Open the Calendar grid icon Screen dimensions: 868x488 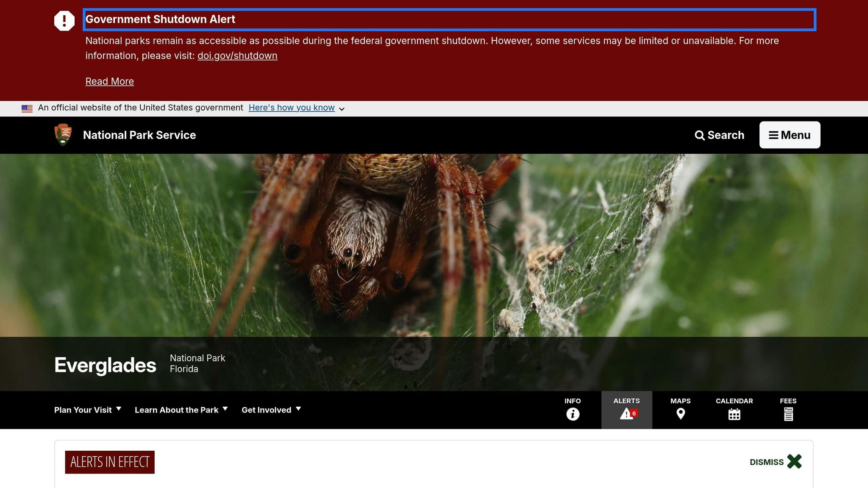[734, 414]
